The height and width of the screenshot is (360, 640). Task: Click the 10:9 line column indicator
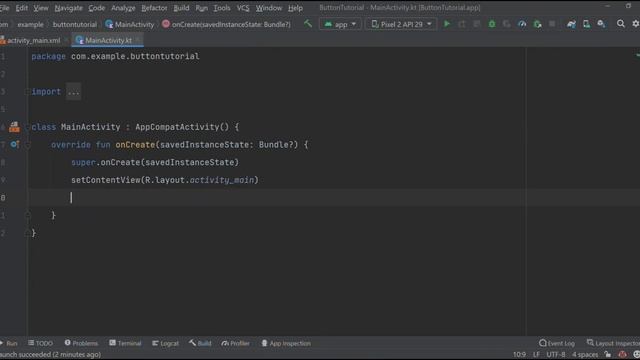click(519, 354)
